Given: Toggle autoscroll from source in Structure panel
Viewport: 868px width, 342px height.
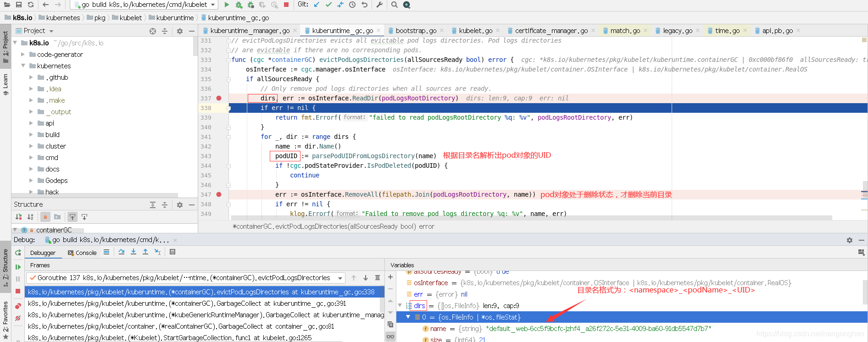Looking at the screenshot, I should [84, 217].
